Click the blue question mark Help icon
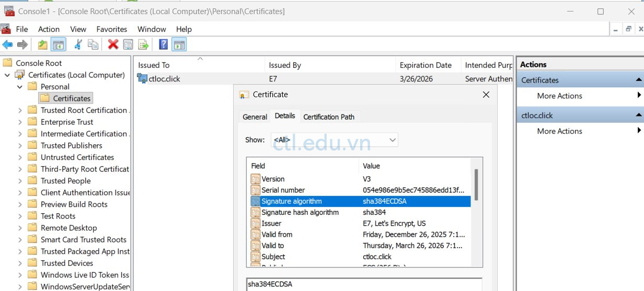644x291 pixels. pyautogui.click(x=164, y=44)
